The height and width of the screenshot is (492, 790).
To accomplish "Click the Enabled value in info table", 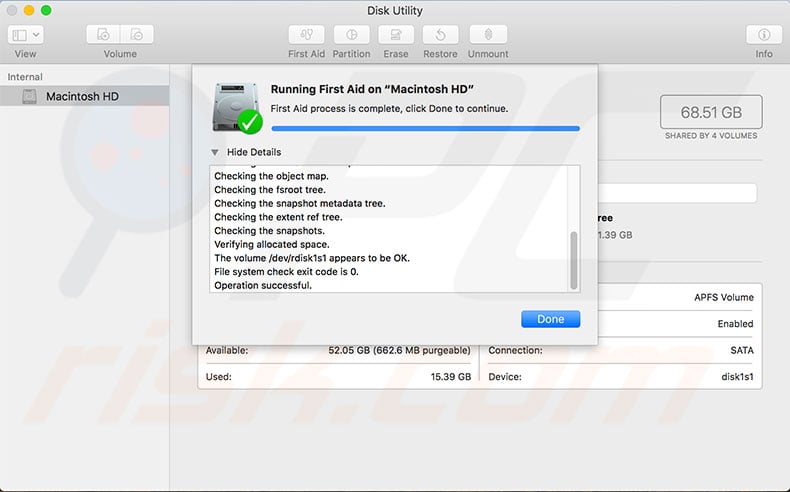I will [x=735, y=324].
